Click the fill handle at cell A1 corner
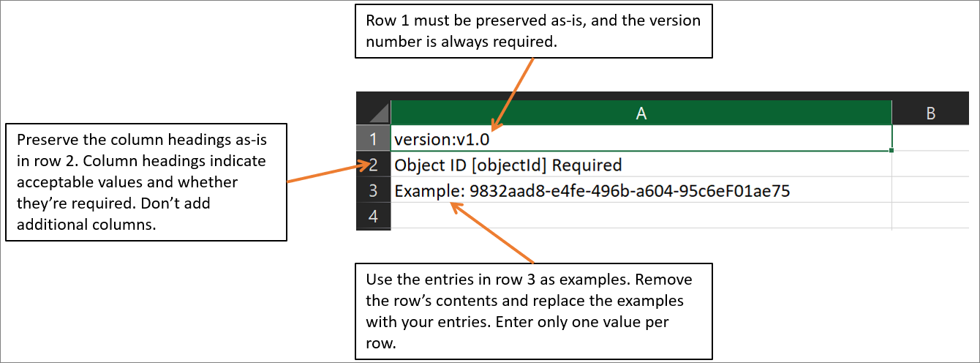Screen dimensions: 980x363 (x=892, y=151)
